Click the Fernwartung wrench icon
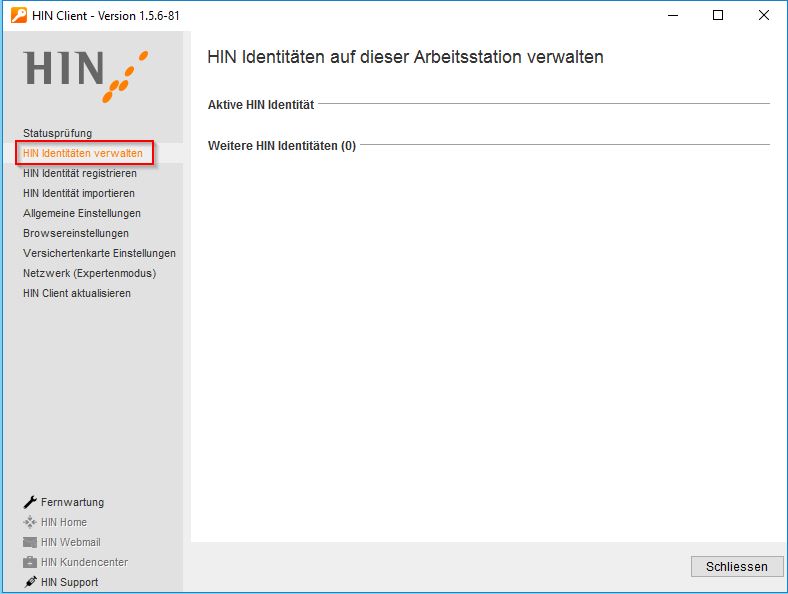This screenshot has width=788, height=594. coord(30,502)
